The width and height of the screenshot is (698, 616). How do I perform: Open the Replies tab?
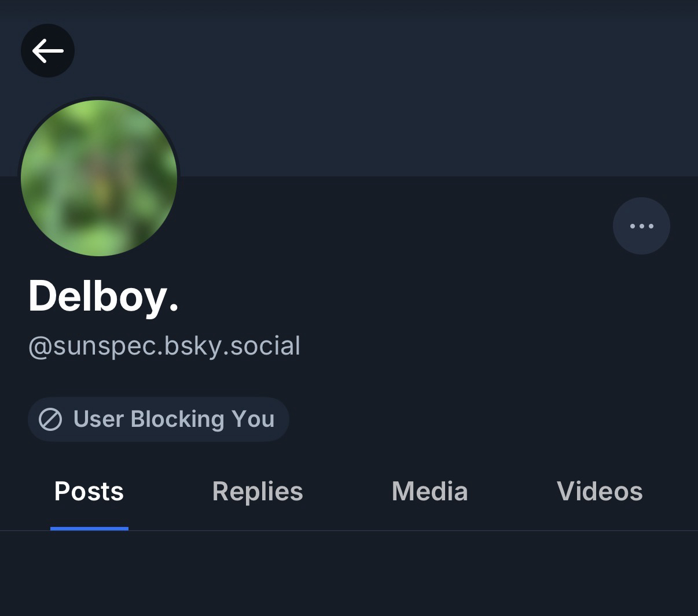point(258,492)
